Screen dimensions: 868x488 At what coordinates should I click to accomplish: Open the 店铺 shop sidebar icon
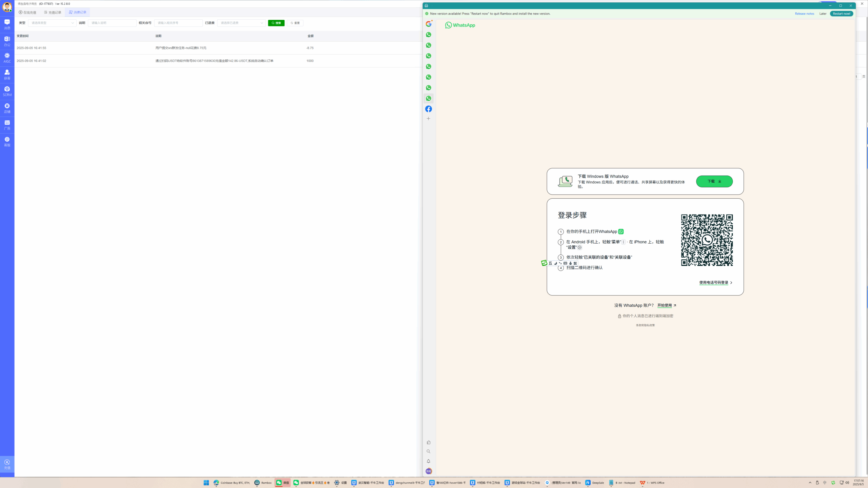(7, 108)
